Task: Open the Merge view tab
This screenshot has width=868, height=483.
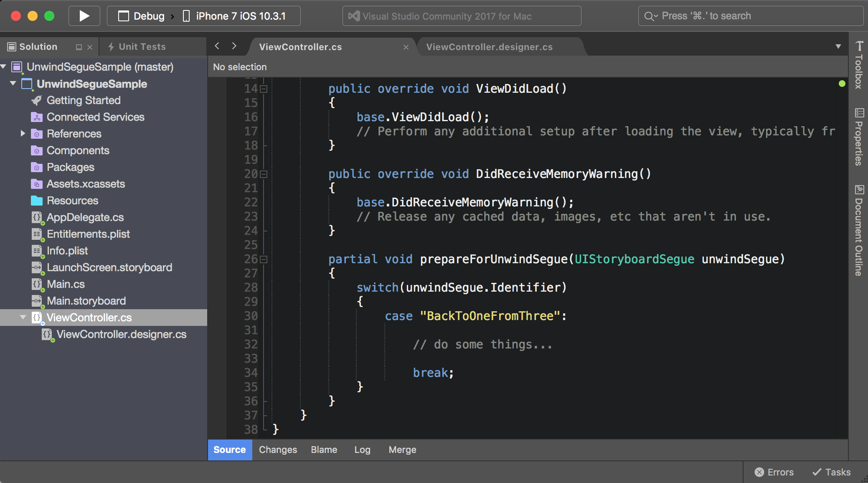Action: point(402,450)
